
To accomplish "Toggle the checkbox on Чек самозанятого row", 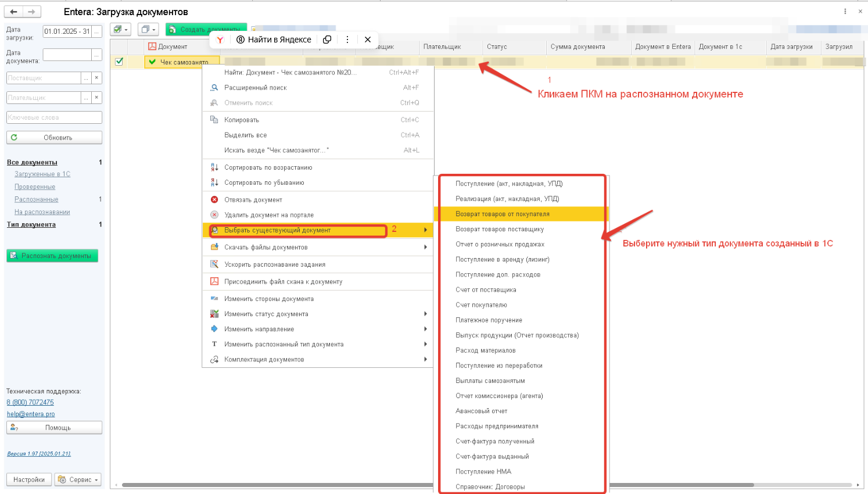I will (x=119, y=62).
